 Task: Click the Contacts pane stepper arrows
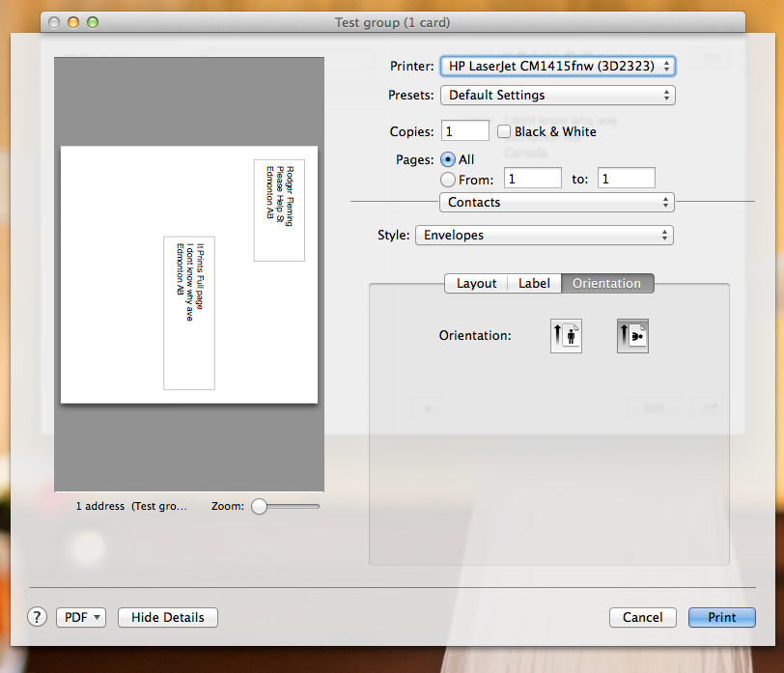point(664,202)
